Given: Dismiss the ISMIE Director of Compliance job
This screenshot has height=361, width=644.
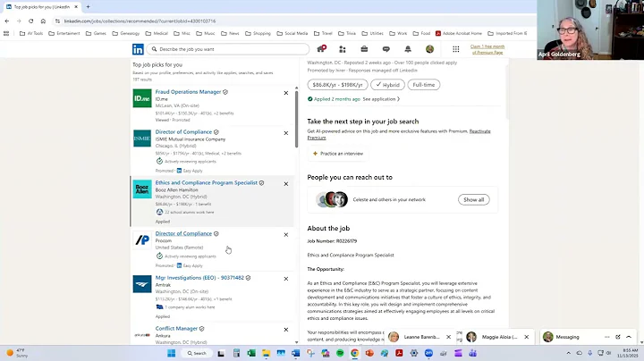Looking at the screenshot, I should (286, 133).
